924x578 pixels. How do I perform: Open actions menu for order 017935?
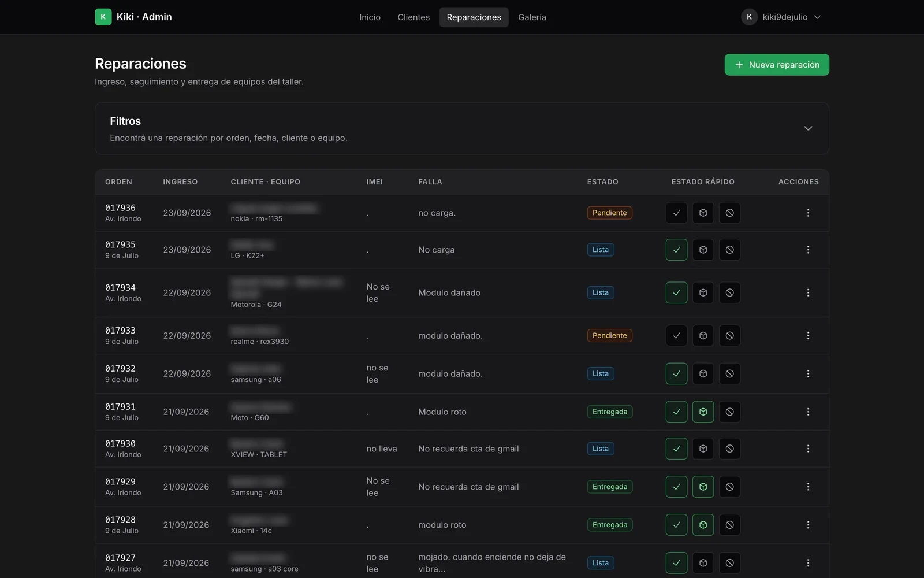click(x=808, y=250)
